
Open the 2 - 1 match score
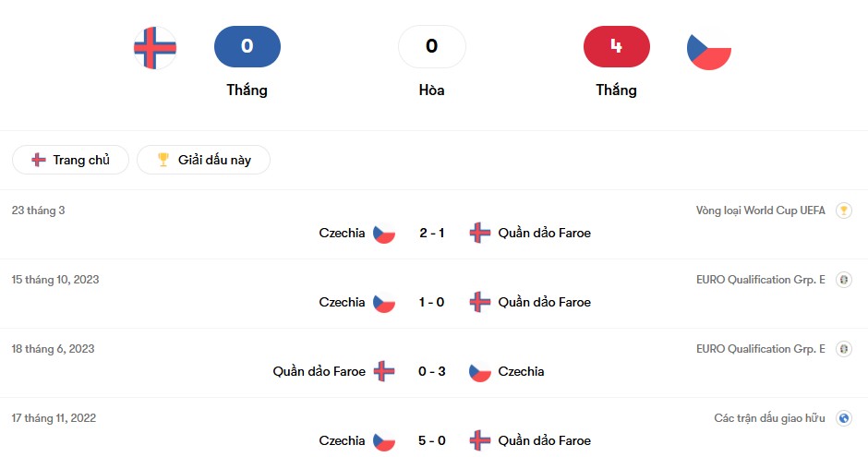pos(432,233)
